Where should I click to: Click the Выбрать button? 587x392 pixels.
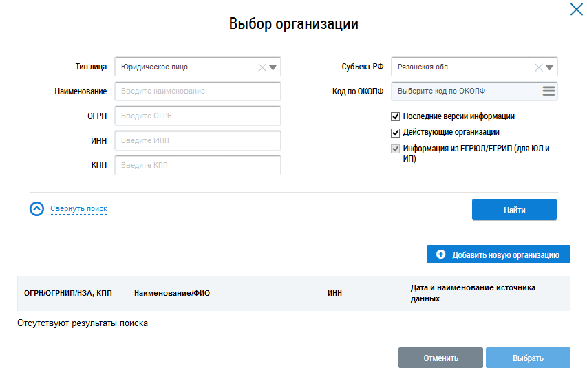pyautogui.click(x=528, y=358)
